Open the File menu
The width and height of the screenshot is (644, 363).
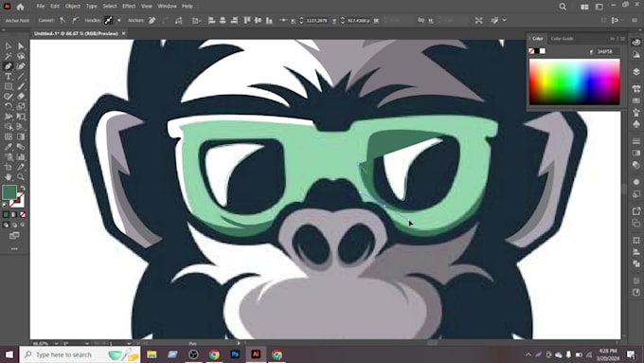click(x=40, y=7)
